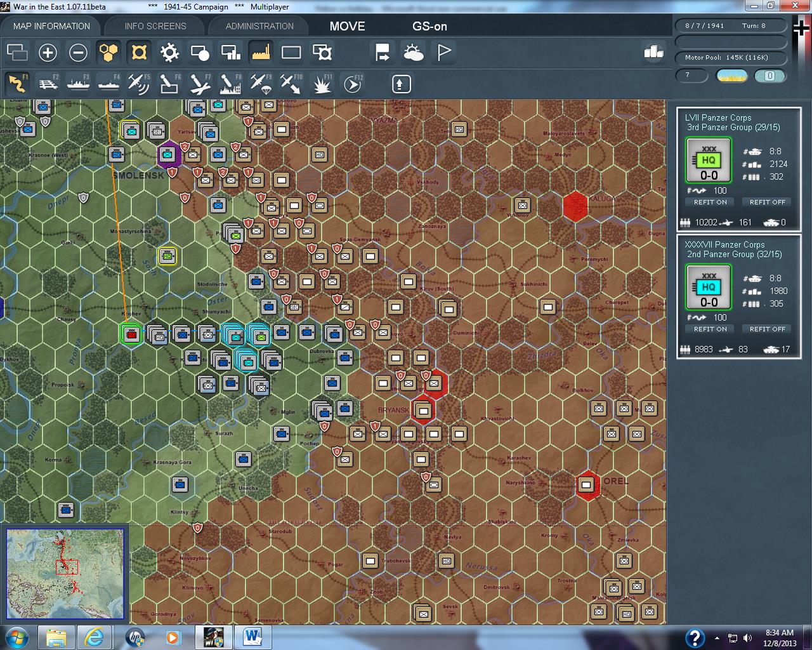Open the MAP INFORMATION tab

point(51,26)
